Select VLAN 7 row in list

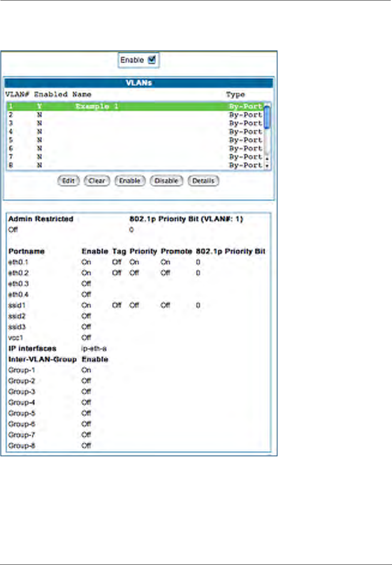coord(135,157)
